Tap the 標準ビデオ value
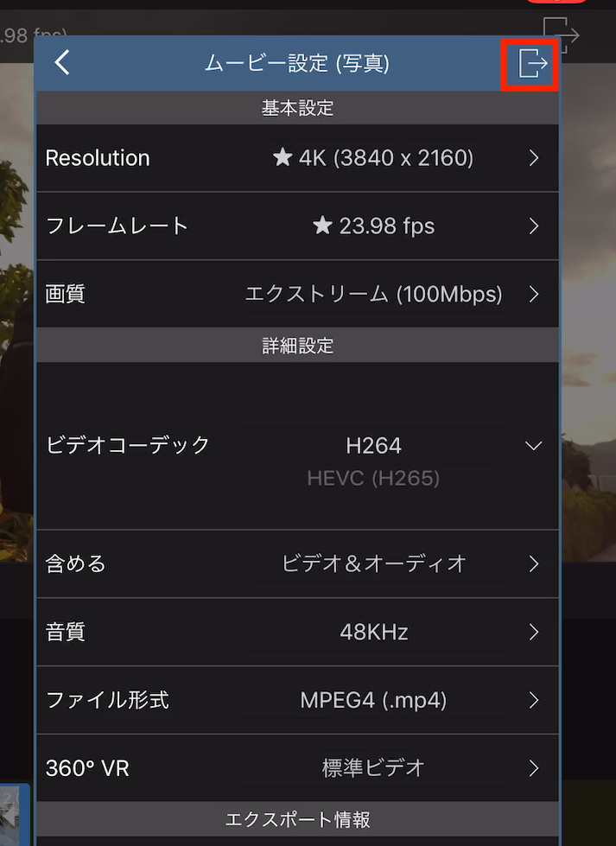616x846 pixels. [373, 768]
